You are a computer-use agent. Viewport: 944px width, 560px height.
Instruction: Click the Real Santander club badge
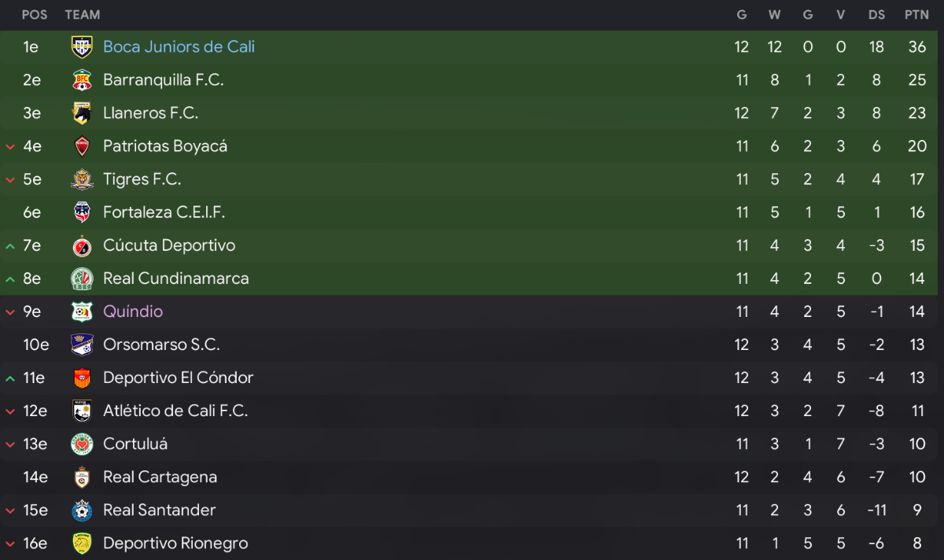tap(82, 510)
